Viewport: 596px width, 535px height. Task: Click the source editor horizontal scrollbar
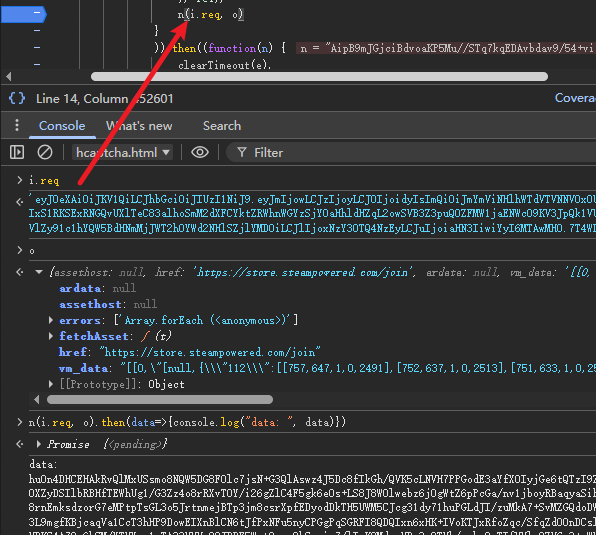[319, 77]
